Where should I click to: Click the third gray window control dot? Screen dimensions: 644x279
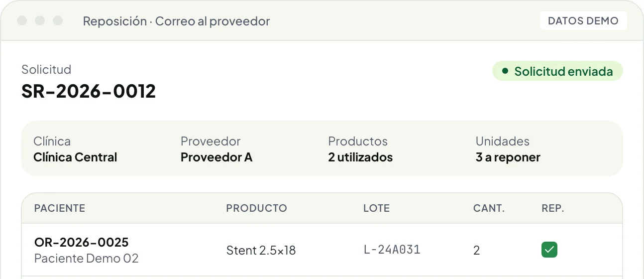[58, 21]
